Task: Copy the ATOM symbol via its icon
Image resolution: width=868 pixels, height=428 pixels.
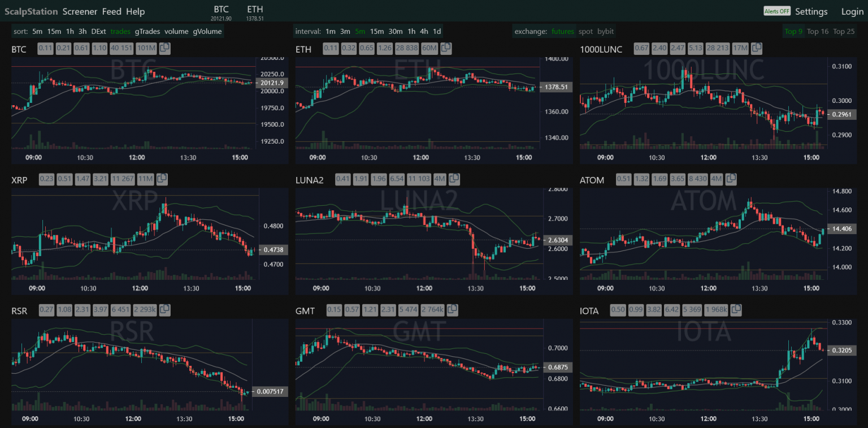Action: coord(731,179)
